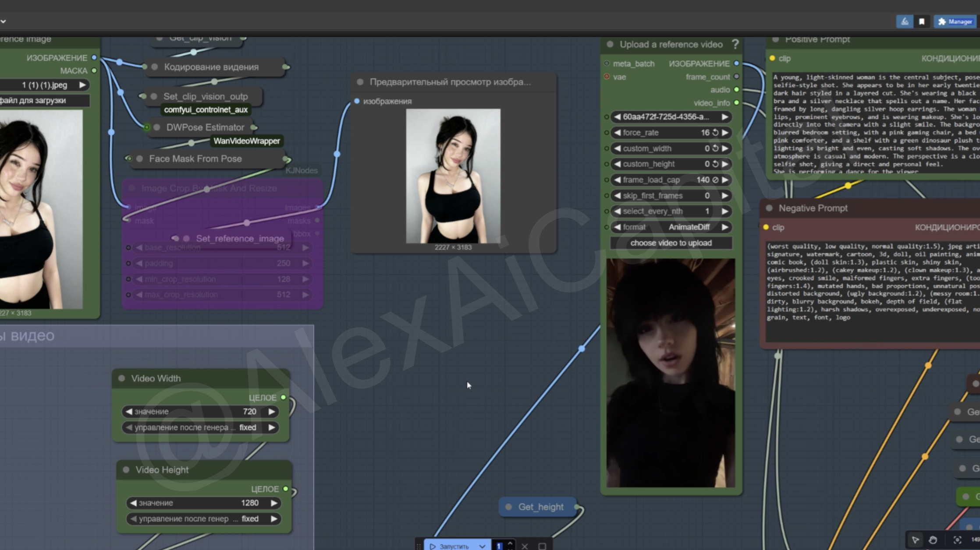
Task: Collapse the DWPose Estimator node
Action: 156,127
